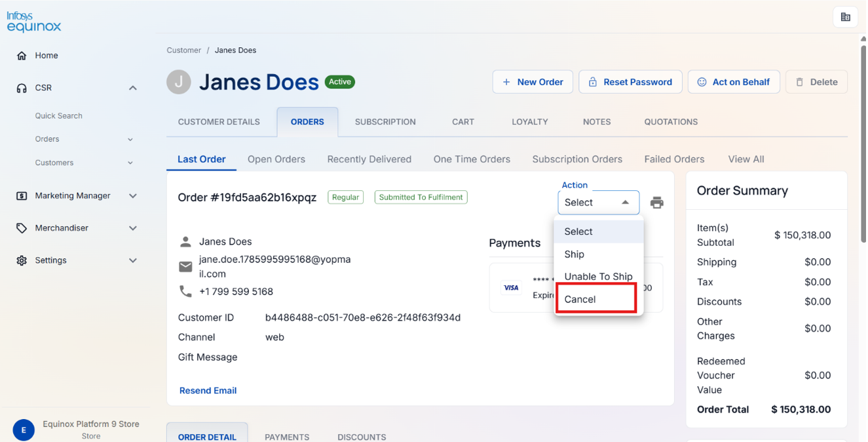This screenshot has width=868, height=442.
Task: Click the store switcher icon at top right
Action: (845, 17)
